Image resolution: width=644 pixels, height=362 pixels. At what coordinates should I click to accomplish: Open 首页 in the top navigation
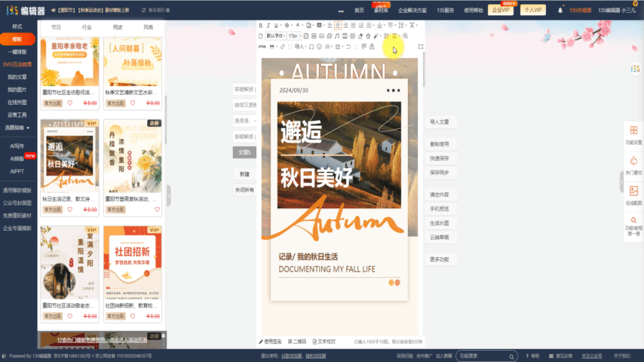360,11
